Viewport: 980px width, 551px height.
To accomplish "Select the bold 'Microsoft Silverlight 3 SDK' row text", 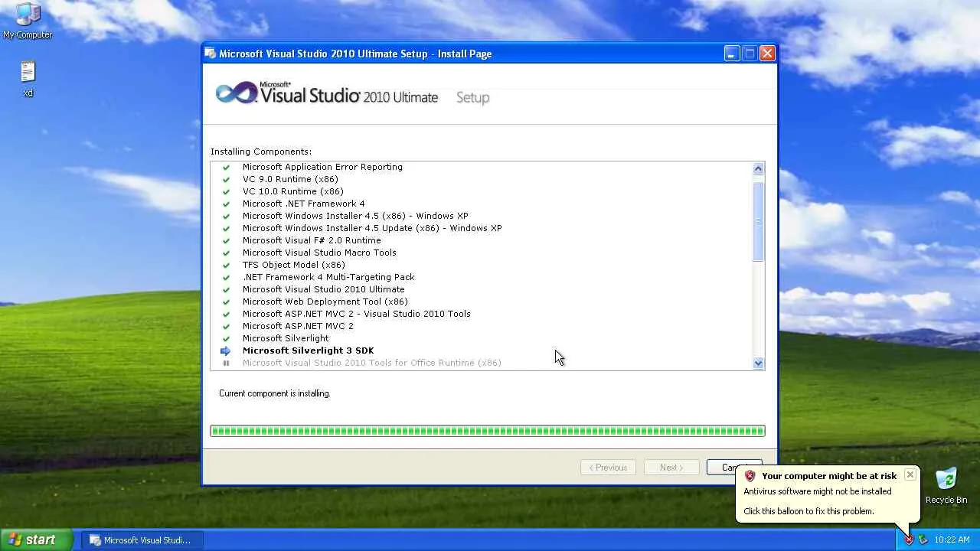I will coord(309,350).
